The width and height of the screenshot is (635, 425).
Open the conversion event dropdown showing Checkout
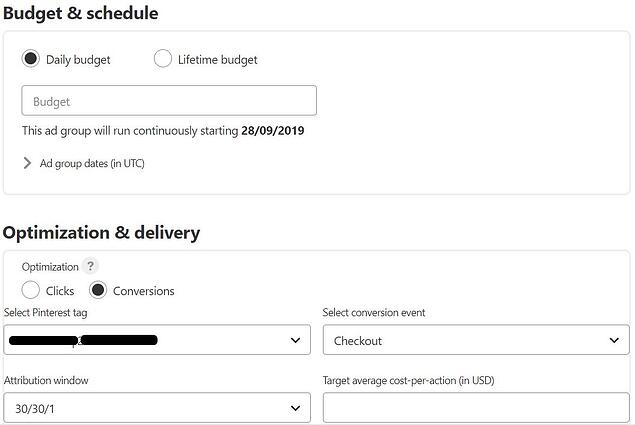click(475, 341)
